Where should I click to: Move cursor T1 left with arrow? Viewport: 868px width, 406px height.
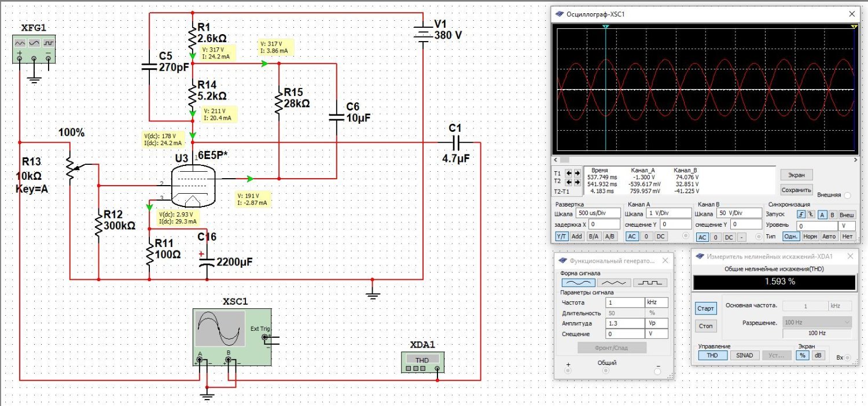[x=568, y=173]
